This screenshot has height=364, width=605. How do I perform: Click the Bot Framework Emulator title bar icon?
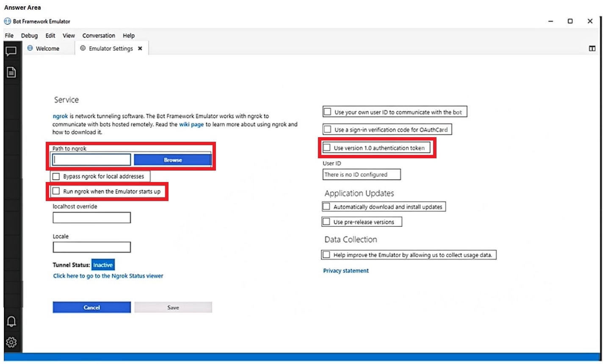click(x=6, y=21)
